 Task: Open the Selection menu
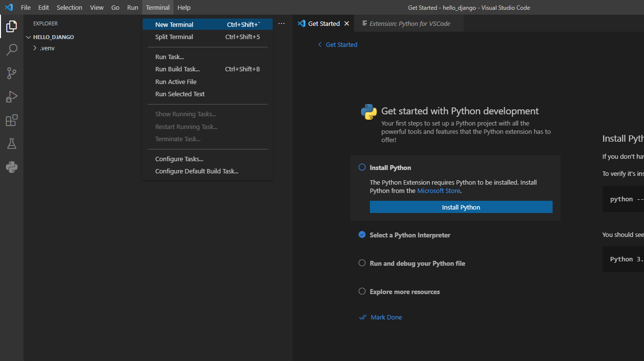coord(69,7)
